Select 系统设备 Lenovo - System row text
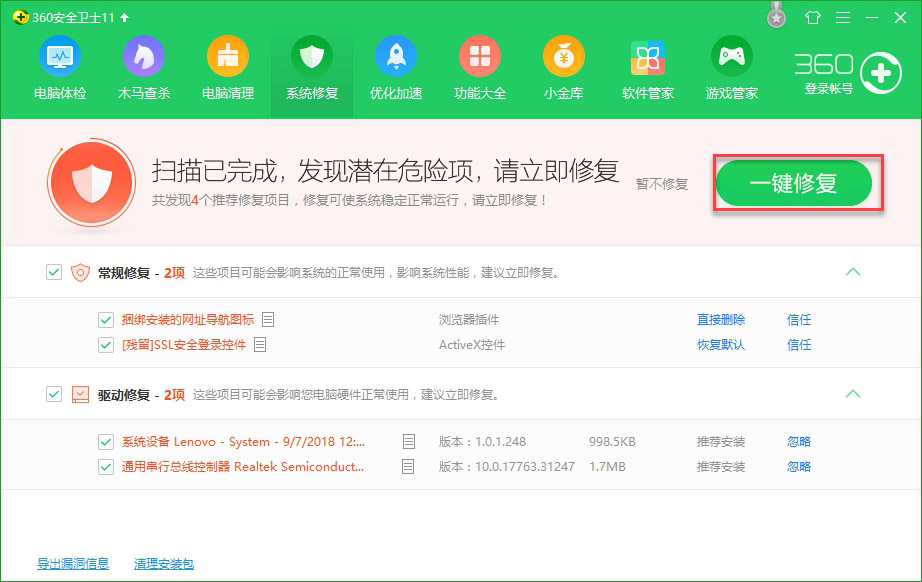 243,441
